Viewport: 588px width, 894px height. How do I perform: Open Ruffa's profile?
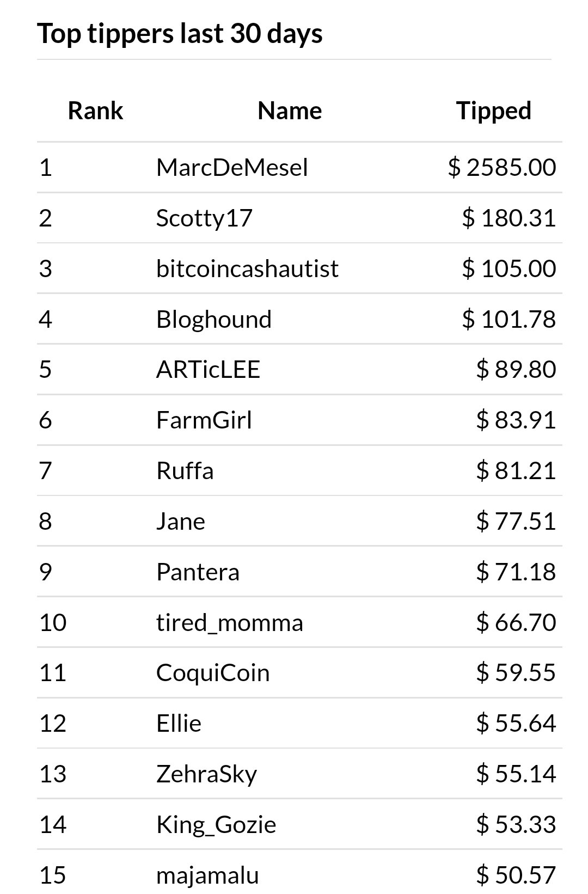coord(185,471)
